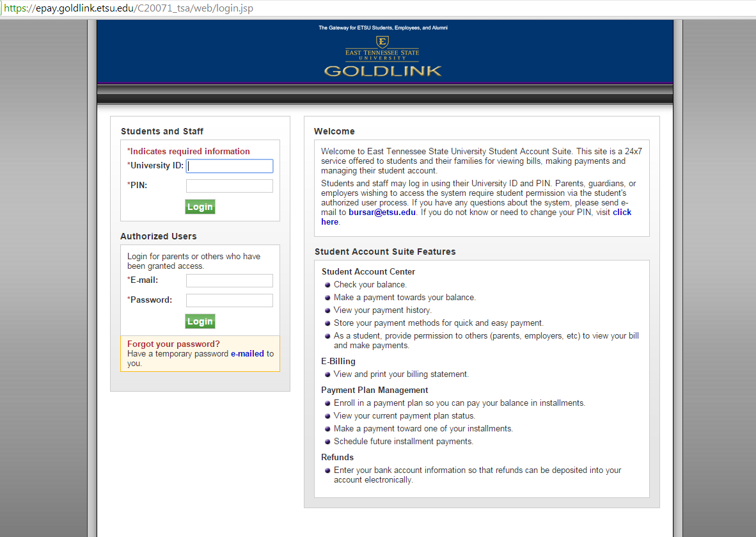
Task: Focus the University ID input field
Action: click(x=230, y=166)
